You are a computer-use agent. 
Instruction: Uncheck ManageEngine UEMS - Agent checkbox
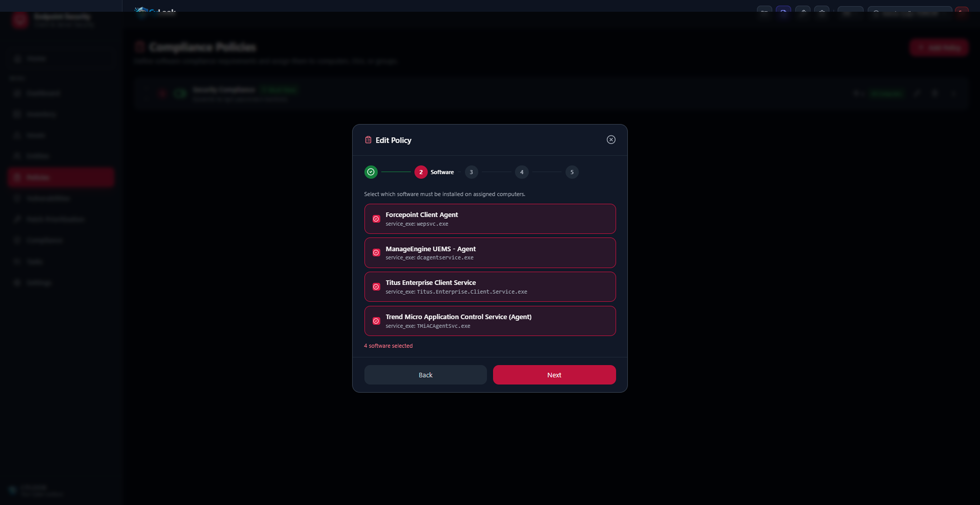[376, 253]
